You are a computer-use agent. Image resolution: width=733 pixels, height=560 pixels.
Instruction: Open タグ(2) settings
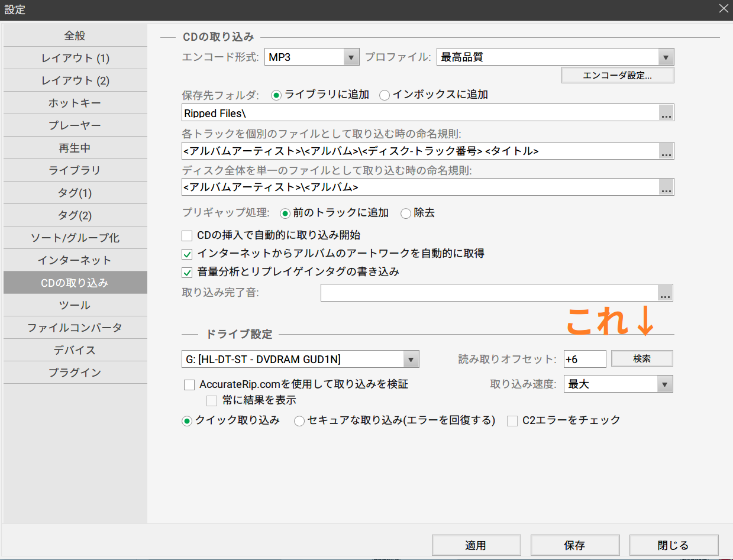75,215
